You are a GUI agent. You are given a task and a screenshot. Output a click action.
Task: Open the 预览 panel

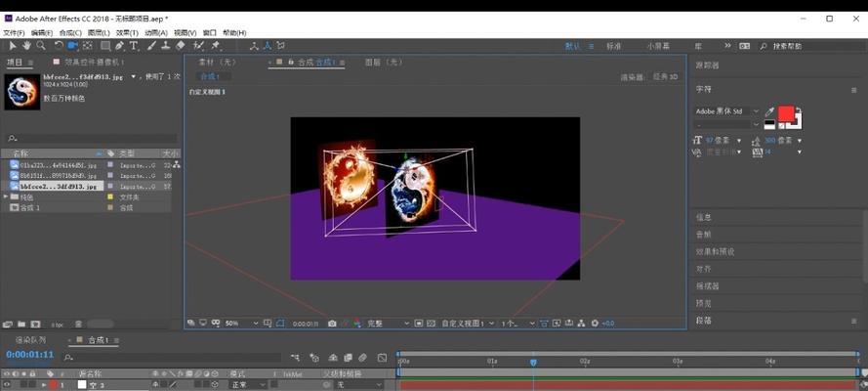(704, 303)
